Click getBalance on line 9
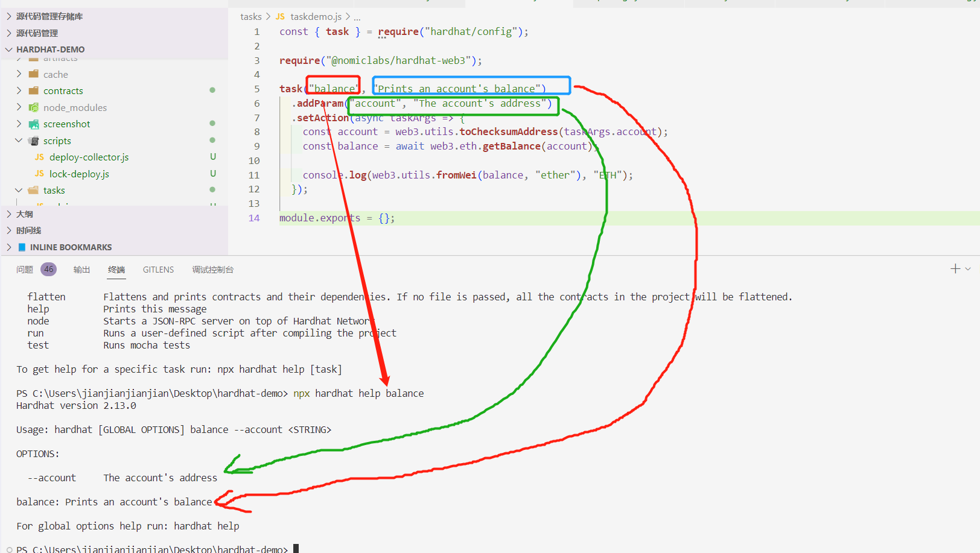The width and height of the screenshot is (980, 553). click(x=512, y=146)
